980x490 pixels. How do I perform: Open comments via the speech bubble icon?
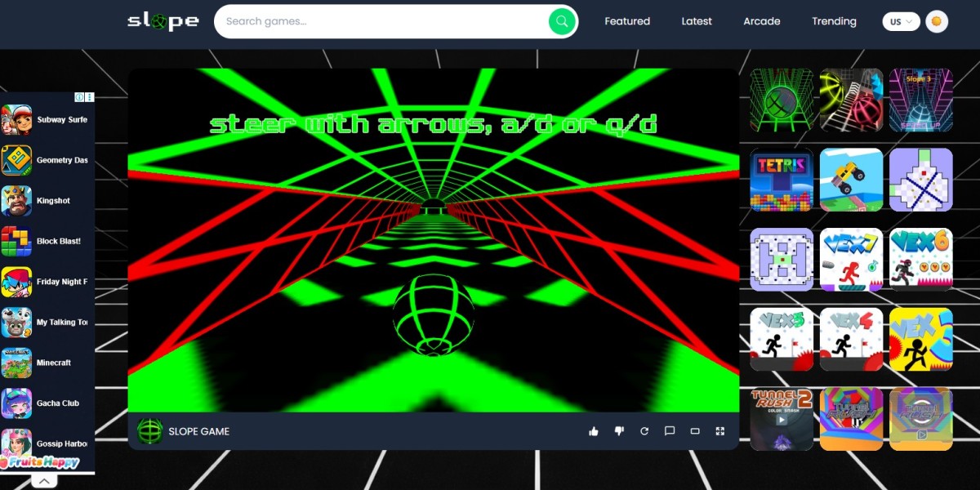tap(670, 431)
